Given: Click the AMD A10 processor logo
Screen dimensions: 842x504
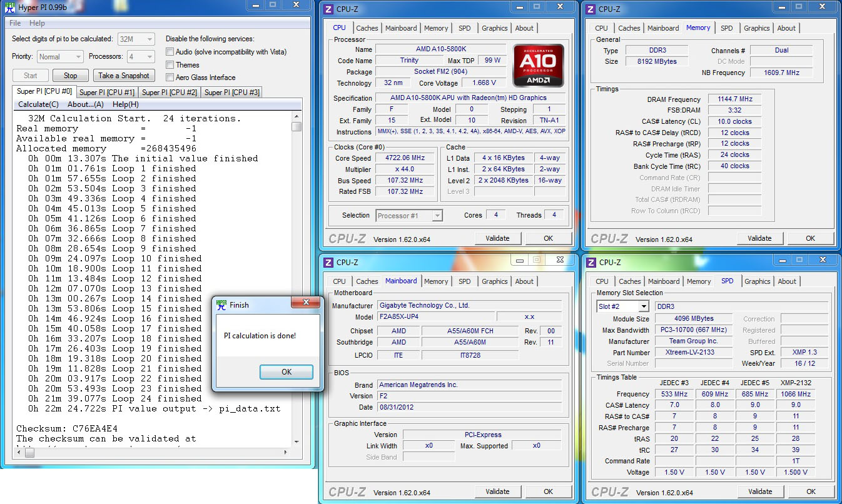Looking at the screenshot, I should point(539,66).
